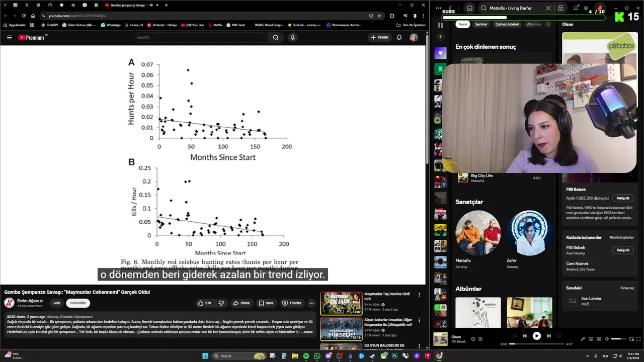Screen dimensions: 644x362
Task: Start YouTube voice search with microphone
Action: point(293,37)
